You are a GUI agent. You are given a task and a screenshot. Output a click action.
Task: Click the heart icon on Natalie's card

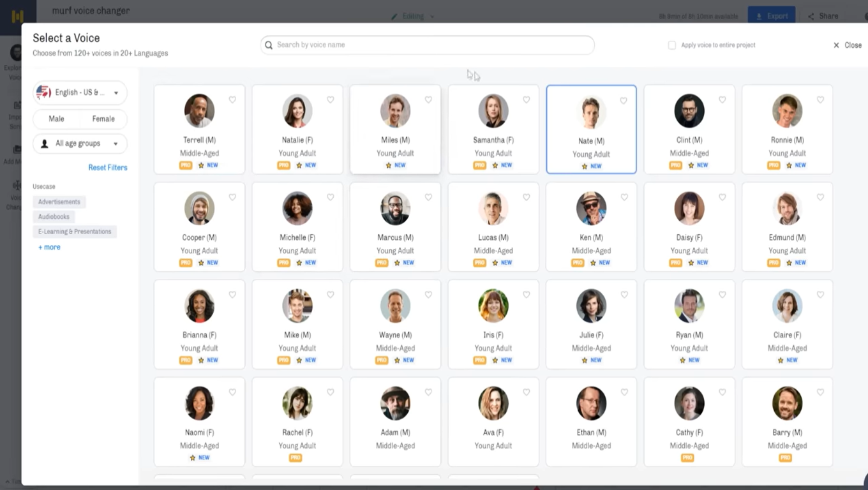331,100
